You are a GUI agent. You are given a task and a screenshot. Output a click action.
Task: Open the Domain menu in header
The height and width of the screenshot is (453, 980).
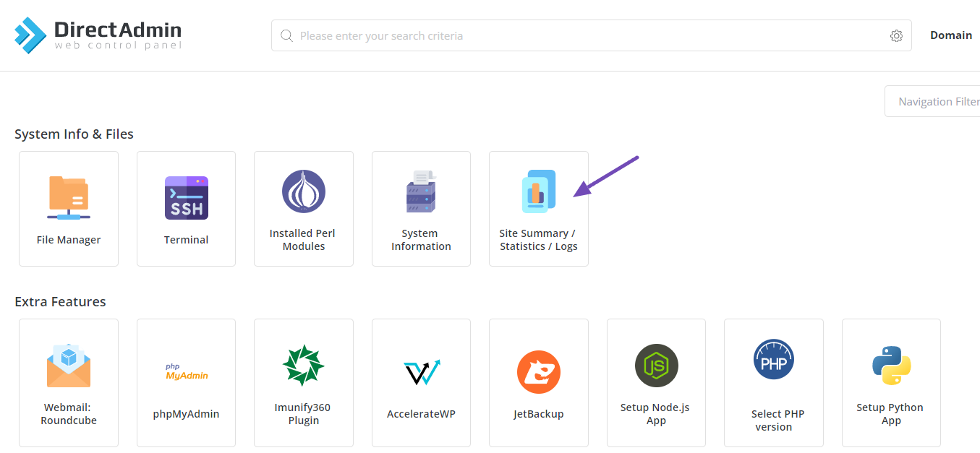coord(950,35)
